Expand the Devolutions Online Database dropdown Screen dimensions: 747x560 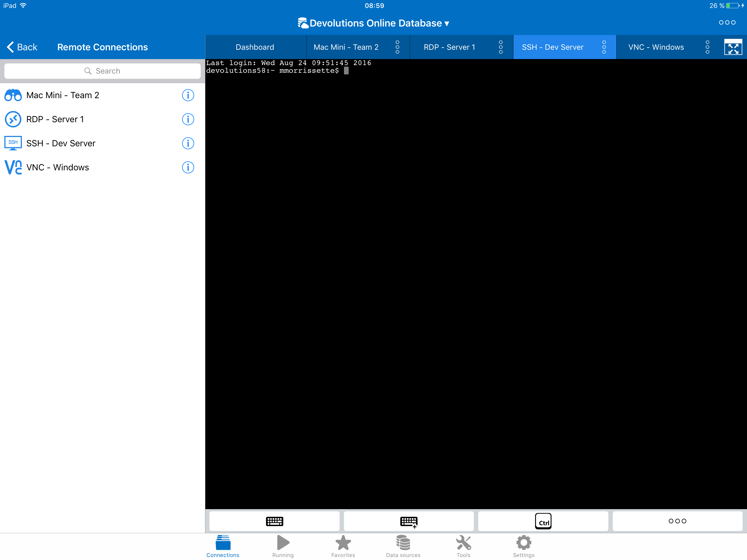[373, 23]
